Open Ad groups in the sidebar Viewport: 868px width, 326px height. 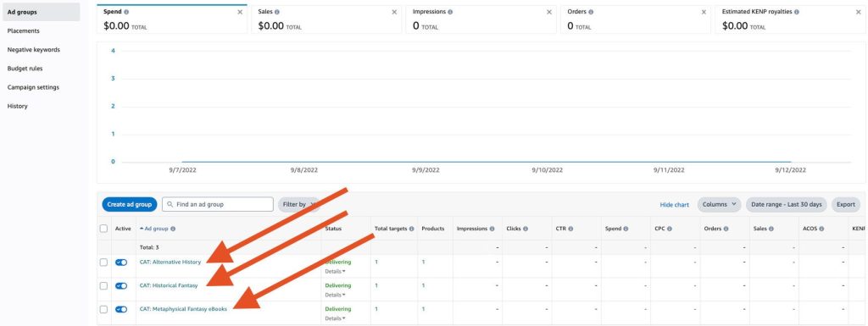pos(42,12)
